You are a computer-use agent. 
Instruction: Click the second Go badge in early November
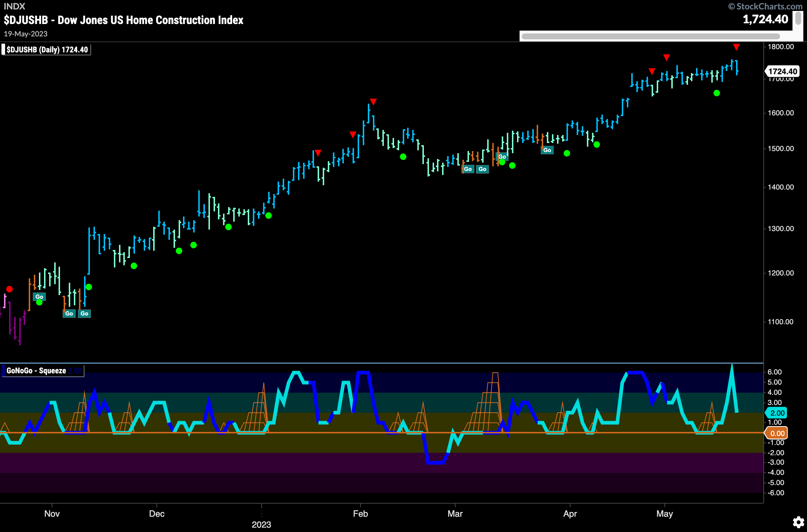(84, 313)
